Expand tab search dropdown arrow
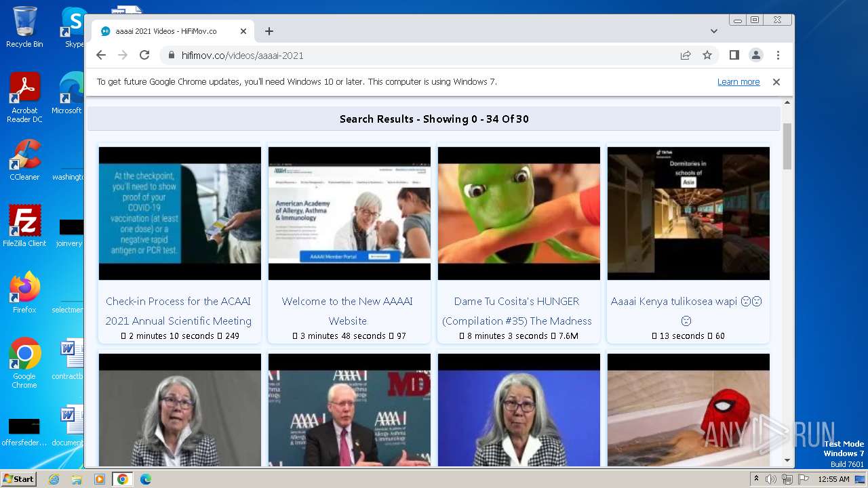This screenshot has height=488, width=868. pyautogui.click(x=714, y=31)
